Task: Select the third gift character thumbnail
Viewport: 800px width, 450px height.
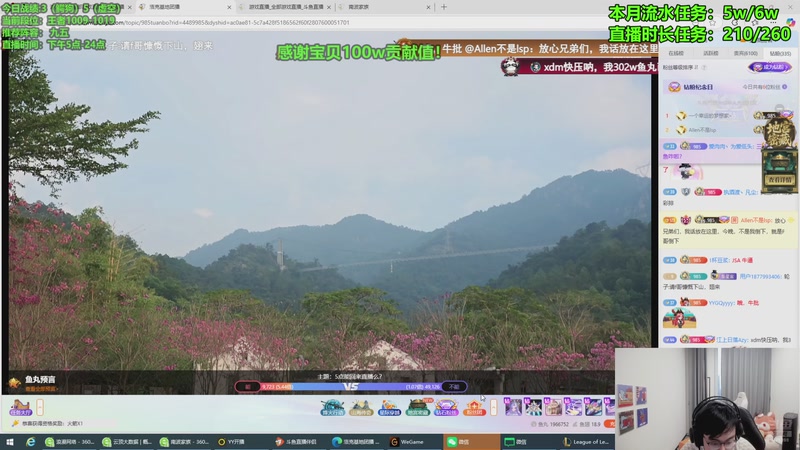Action: pyautogui.click(x=553, y=407)
